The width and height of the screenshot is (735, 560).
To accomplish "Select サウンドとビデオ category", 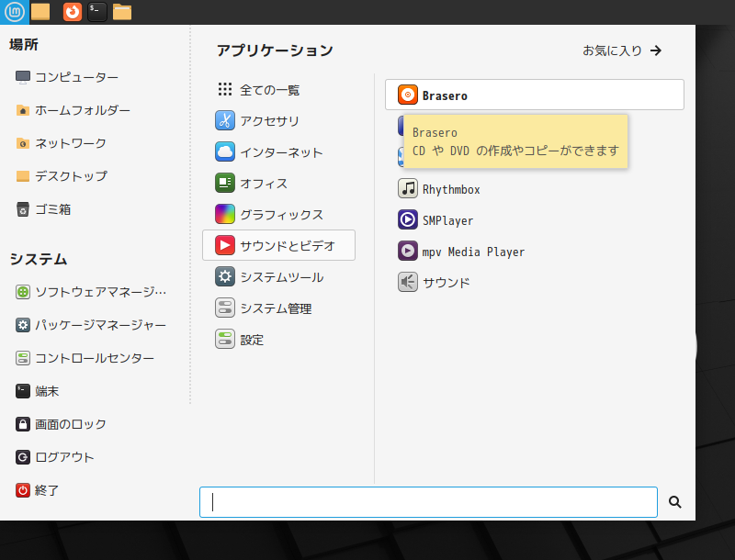I will coord(279,245).
